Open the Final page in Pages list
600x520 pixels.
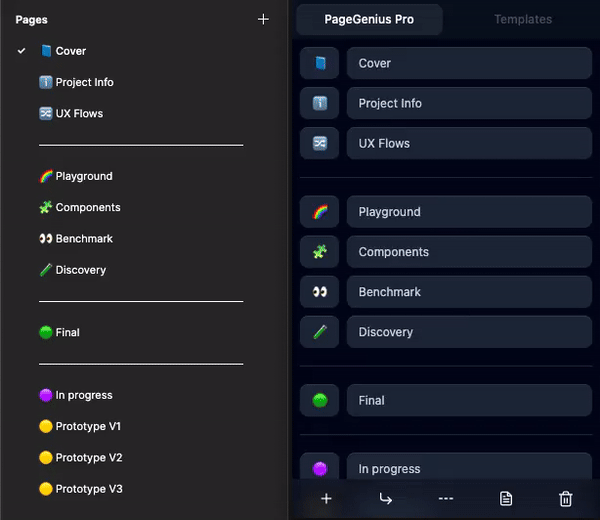coord(60,333)
